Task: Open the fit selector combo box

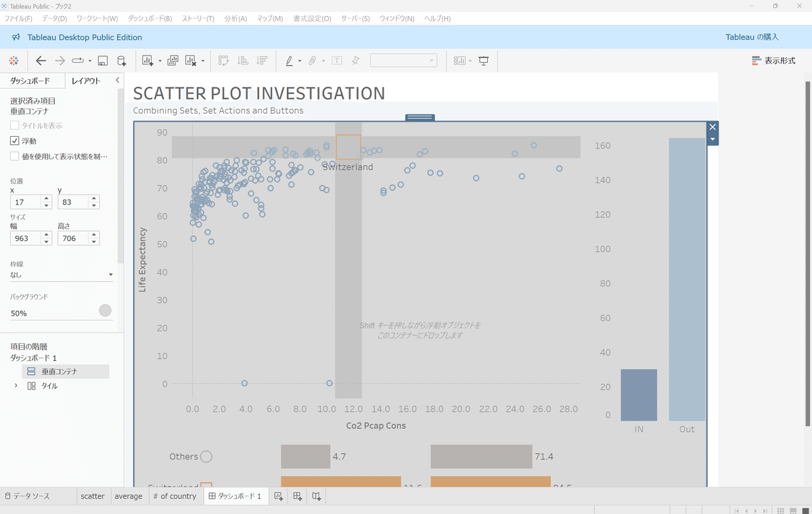Action: 403,61
